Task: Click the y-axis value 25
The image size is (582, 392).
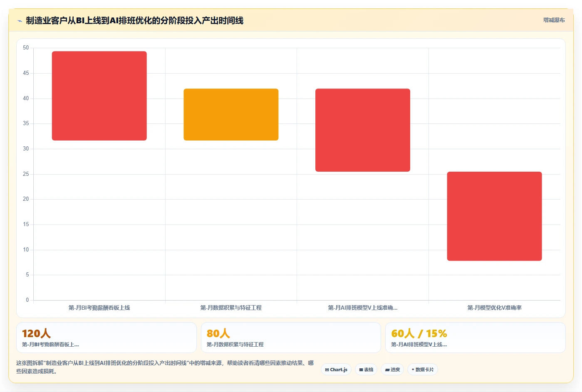Action: coord(26,174)
